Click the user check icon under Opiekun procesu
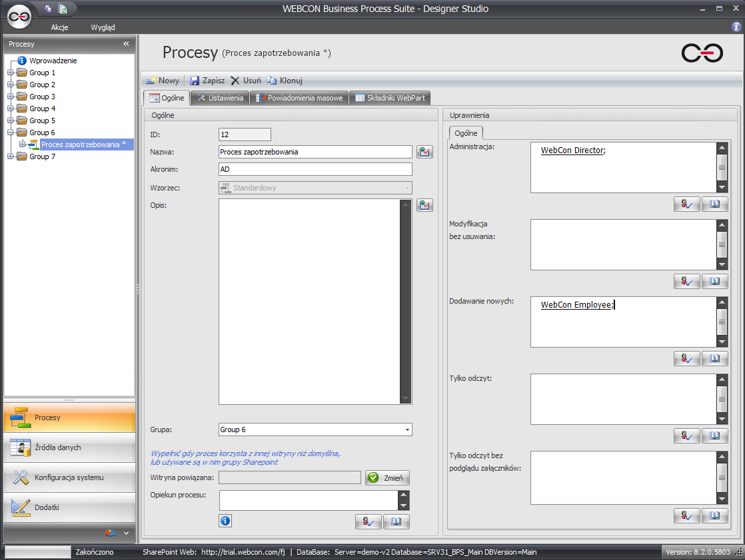The height and width of the screenshot is (560, 745). [369, 521]
